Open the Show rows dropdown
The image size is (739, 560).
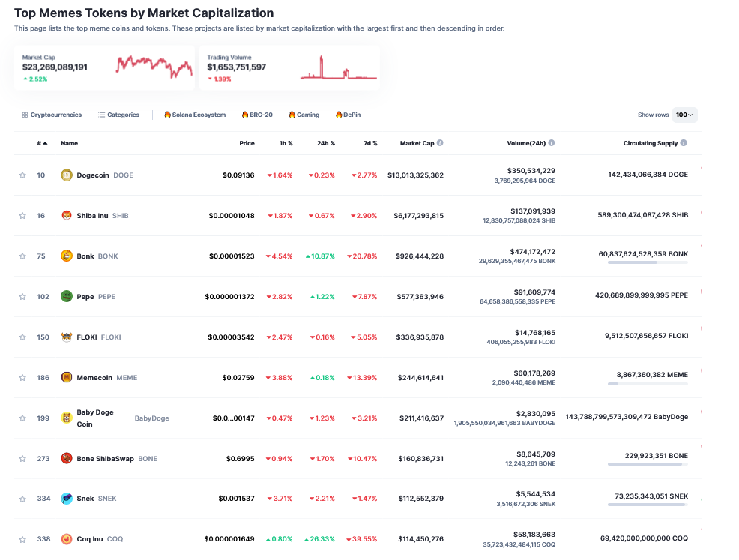[x=684, y=115]
